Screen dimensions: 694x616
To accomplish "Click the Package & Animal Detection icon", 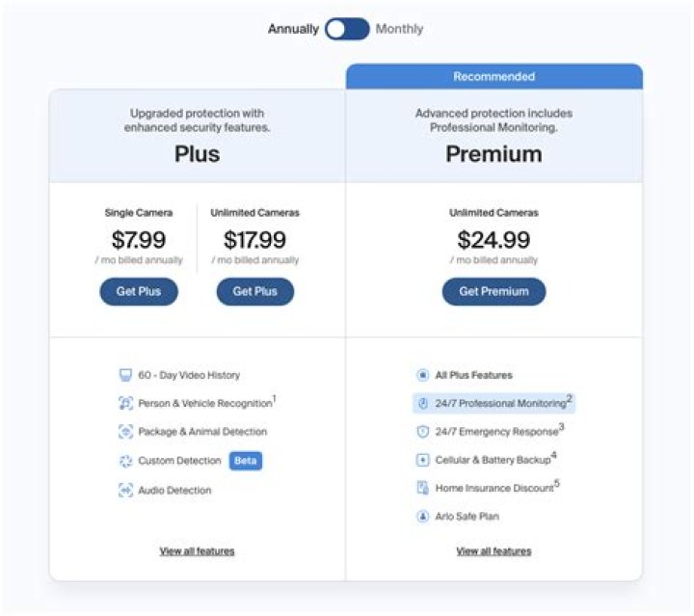I will (x=125, y=432).
